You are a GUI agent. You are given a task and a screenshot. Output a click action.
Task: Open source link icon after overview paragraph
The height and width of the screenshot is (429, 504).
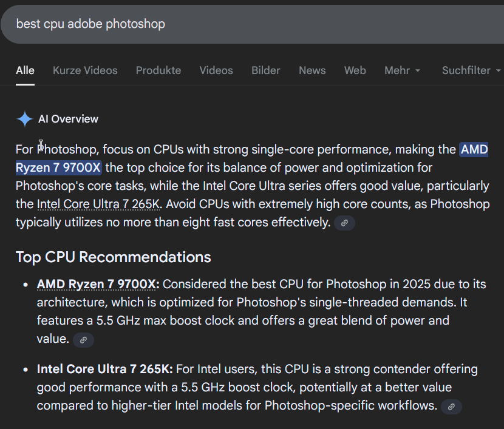(344, 223)
